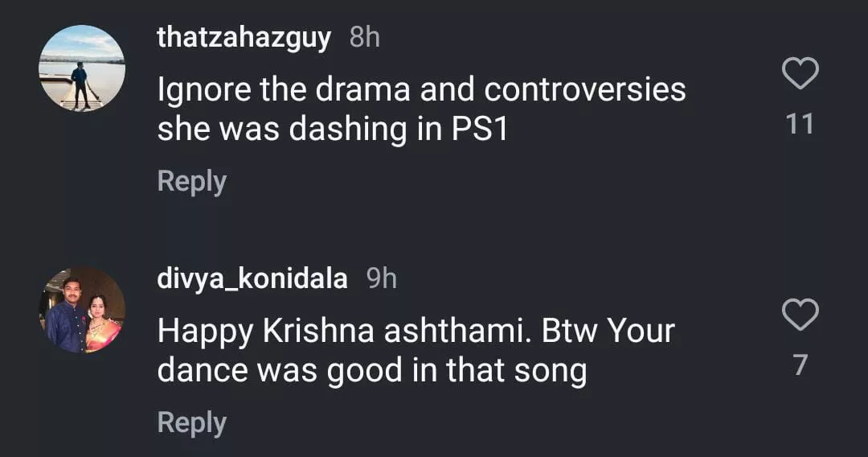Click the 8h timestamp
868x457 pixels.
[365, 37]
